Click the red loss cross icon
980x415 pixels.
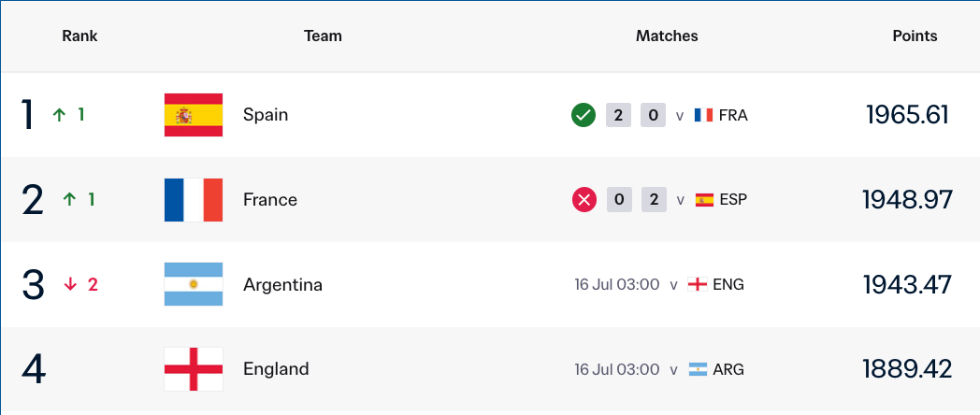584,200
